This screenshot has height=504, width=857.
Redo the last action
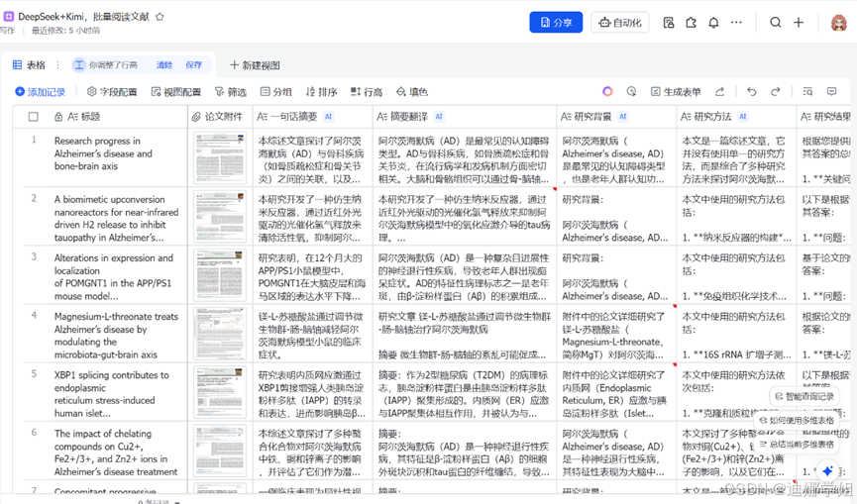click(776, 91)
